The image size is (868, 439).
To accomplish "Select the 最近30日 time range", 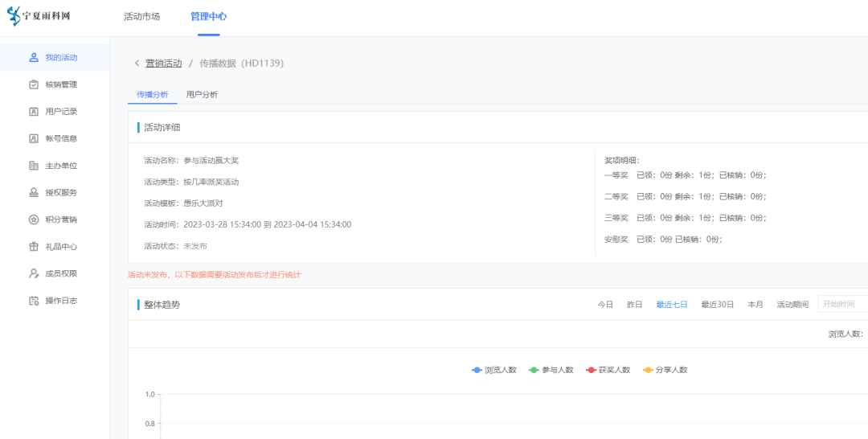I will [718, 305].
